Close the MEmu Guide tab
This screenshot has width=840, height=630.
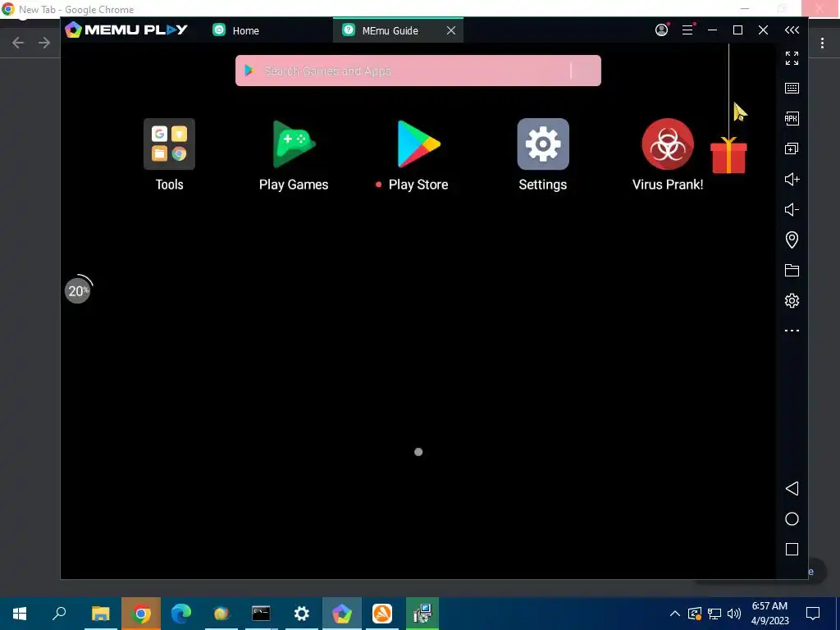pos(451,30)
